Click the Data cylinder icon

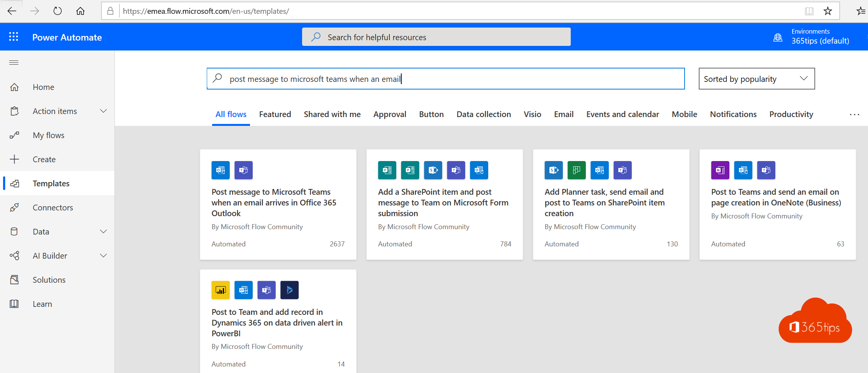(x=14, y=231)
